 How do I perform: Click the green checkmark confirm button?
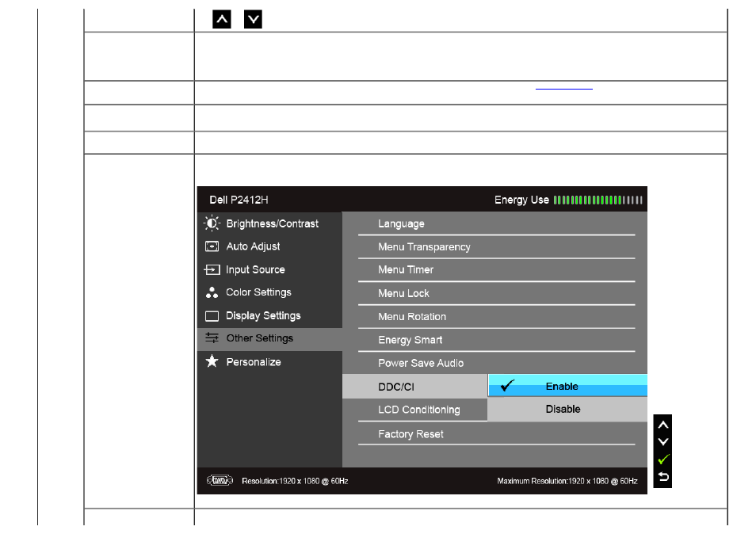click(x=663, y=459)
